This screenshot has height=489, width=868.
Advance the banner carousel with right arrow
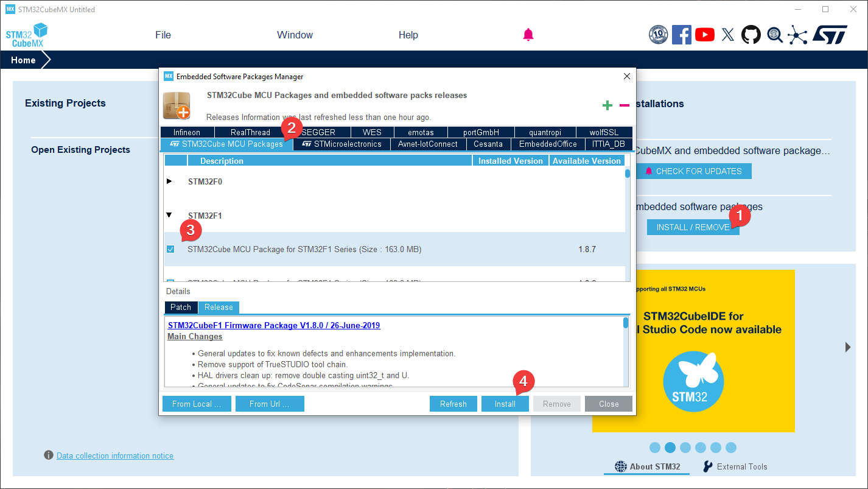(x=848, y=347)
